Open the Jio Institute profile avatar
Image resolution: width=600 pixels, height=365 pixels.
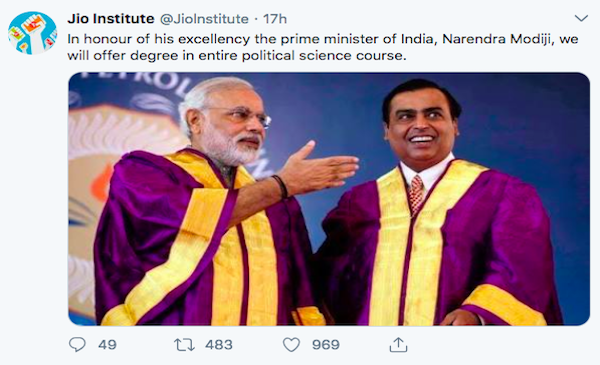[x=33, y=33]
